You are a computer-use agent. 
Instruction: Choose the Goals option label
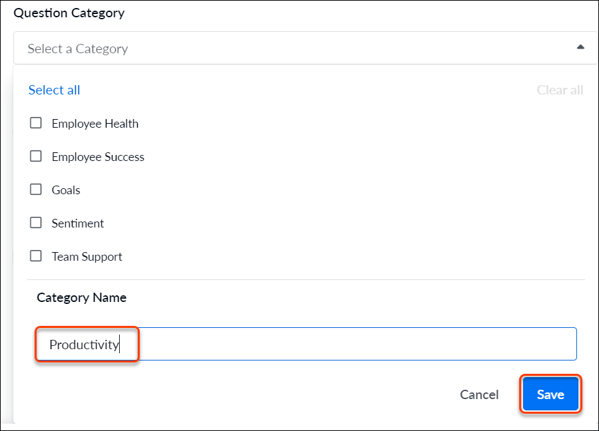click(x=66, y=190)
